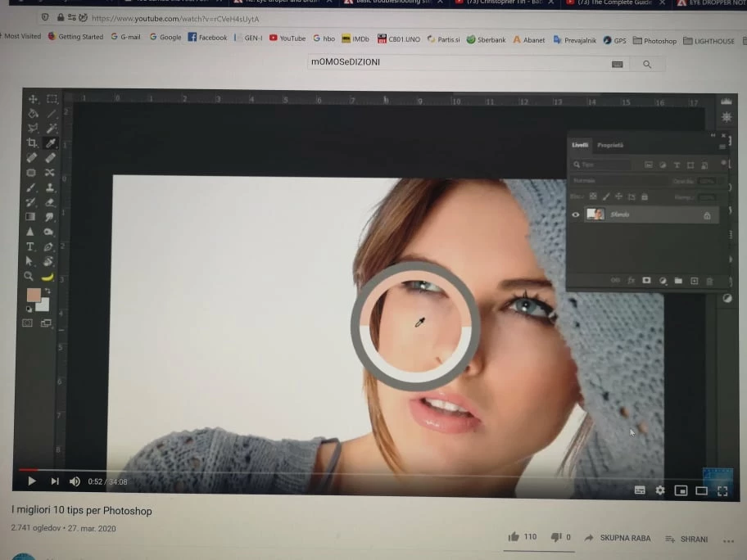
Task: Toggle lock position icon
Action: click(x=618, y=196)
